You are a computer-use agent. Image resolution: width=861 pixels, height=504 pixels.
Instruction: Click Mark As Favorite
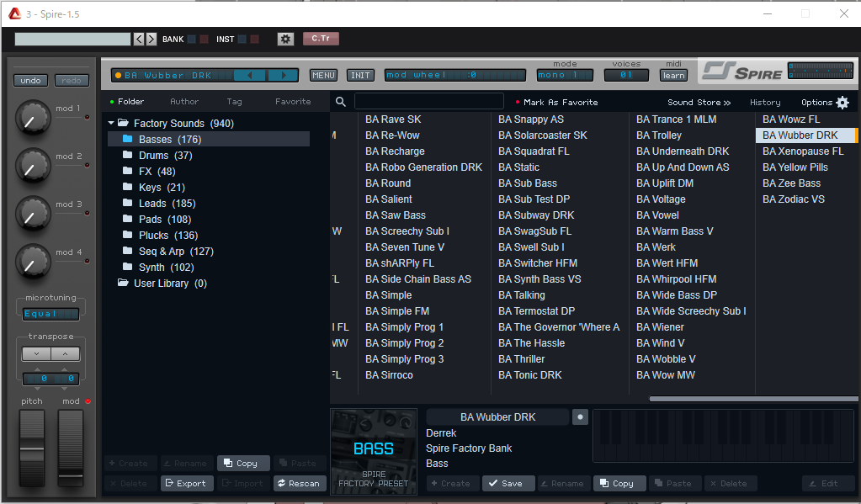[561, 102]
